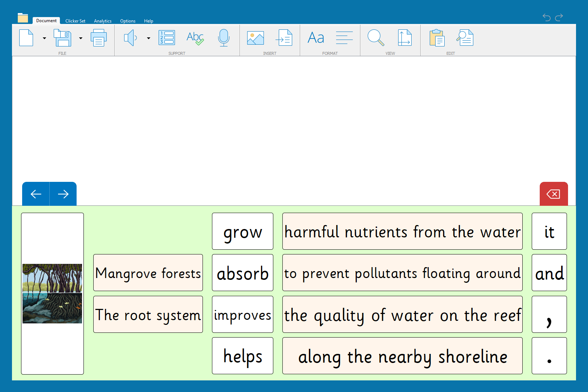Click the Speak speaker icon
This screenshot has width=588, height=392.
point(130,38)
